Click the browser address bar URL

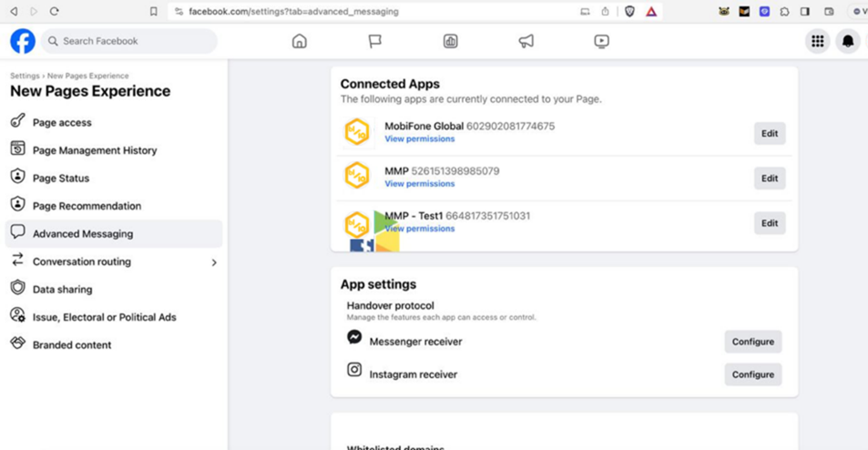coord(293,12)
